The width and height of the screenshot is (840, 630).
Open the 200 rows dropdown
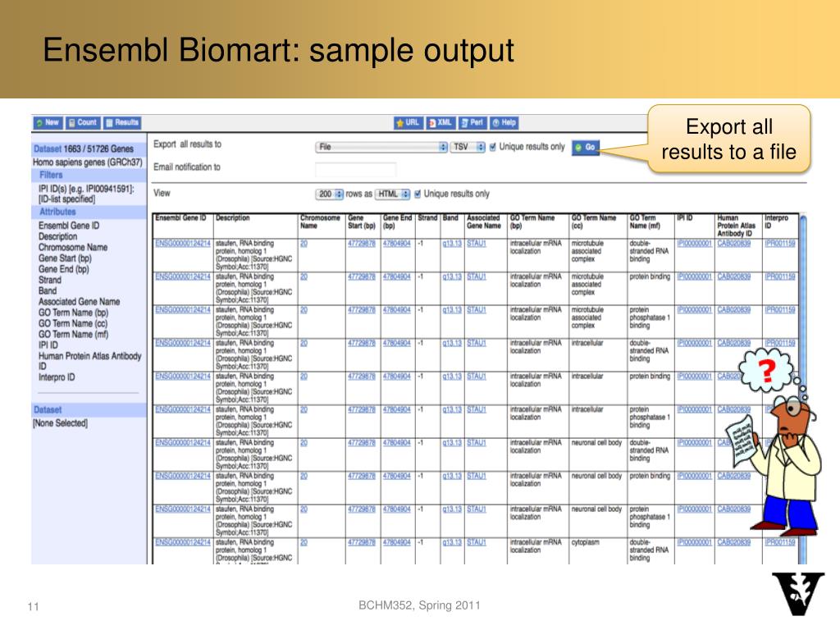[x=329, y=194]
